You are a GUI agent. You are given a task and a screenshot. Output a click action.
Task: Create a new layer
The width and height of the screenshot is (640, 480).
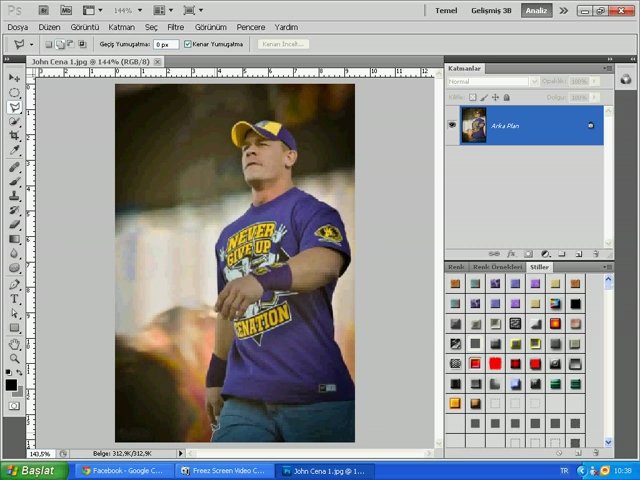pyautogui.click(x=579, y=254)
